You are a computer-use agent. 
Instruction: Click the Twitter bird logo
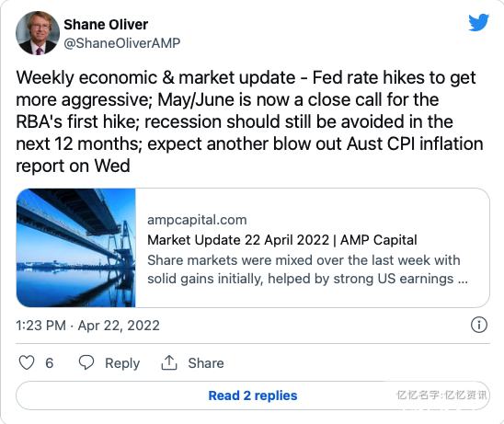tap(478, 22)
